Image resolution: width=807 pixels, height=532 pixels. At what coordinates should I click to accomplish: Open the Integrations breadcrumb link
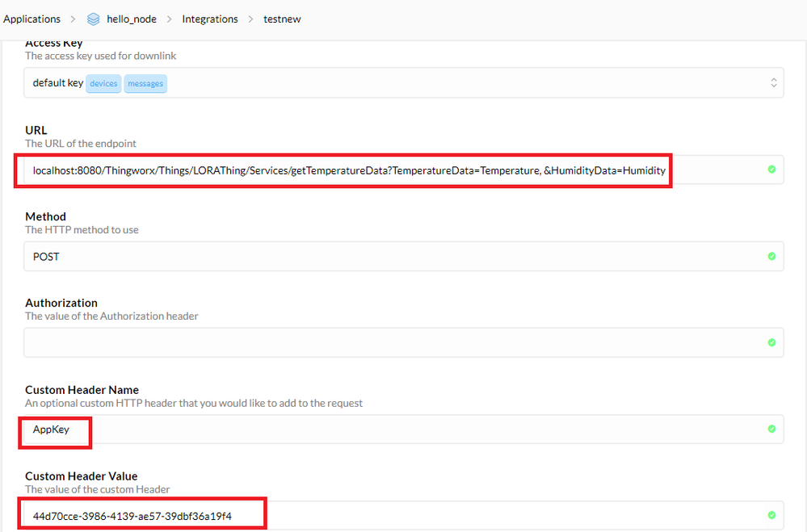(210, 19)
